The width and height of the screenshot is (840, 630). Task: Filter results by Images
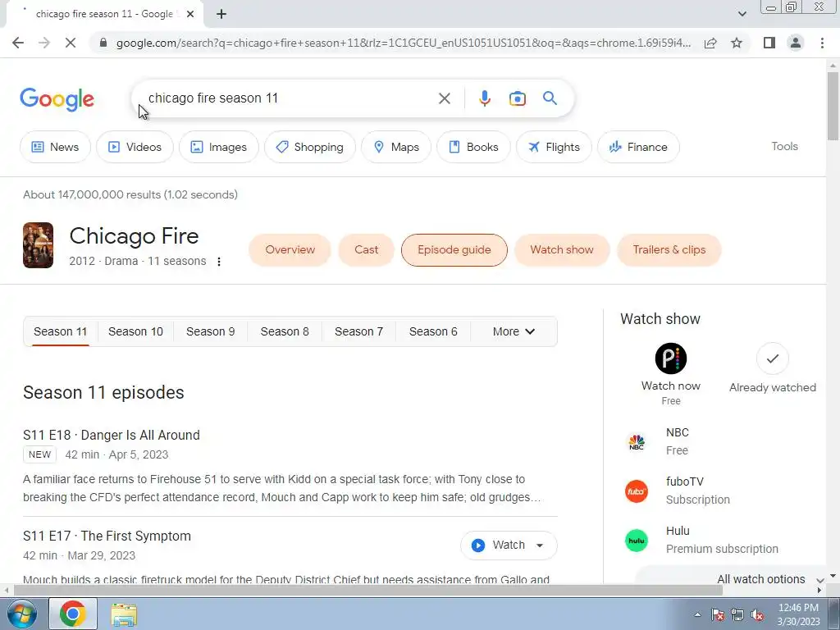[x=218, y=147]
